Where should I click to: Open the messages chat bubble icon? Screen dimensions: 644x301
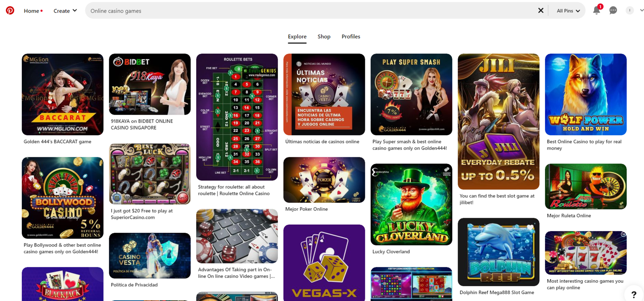613,11
